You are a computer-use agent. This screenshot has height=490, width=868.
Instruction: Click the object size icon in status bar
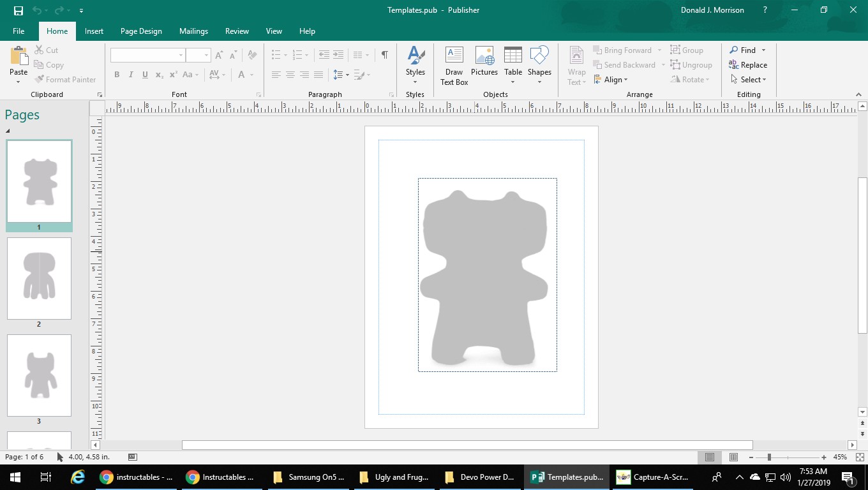click(x=132, y=457)
